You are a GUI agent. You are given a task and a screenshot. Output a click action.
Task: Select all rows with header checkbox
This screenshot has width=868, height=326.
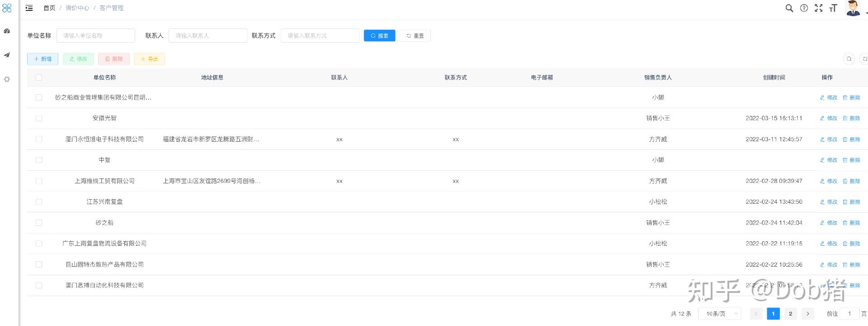(39, 77)
